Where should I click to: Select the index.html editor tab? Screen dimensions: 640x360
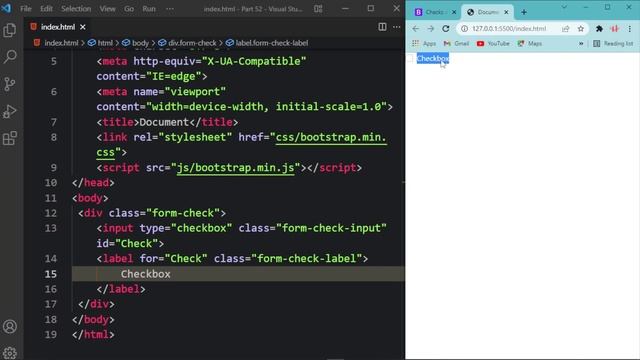58,27
